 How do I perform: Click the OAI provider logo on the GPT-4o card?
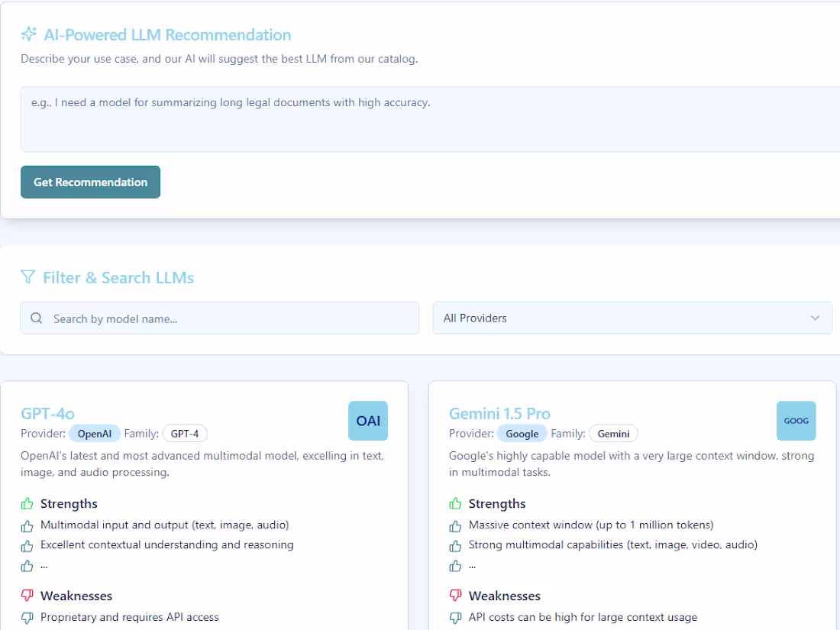(x=367, y=421)
